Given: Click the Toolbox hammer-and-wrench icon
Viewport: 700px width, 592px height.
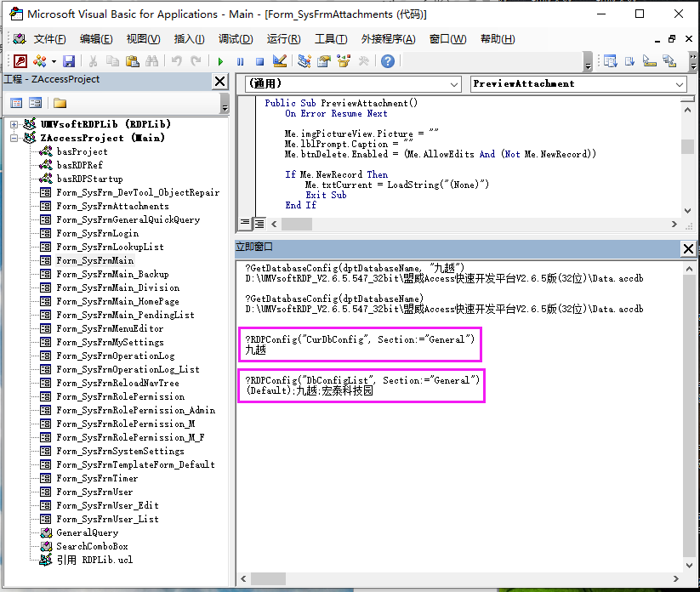Looking at the screenshot, I should 364,61.
